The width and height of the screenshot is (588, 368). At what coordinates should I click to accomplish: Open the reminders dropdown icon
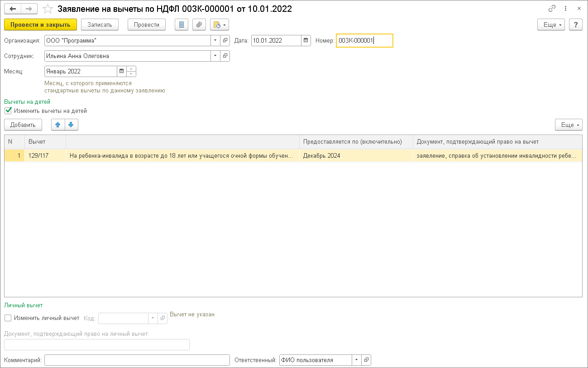pos(220,24)
